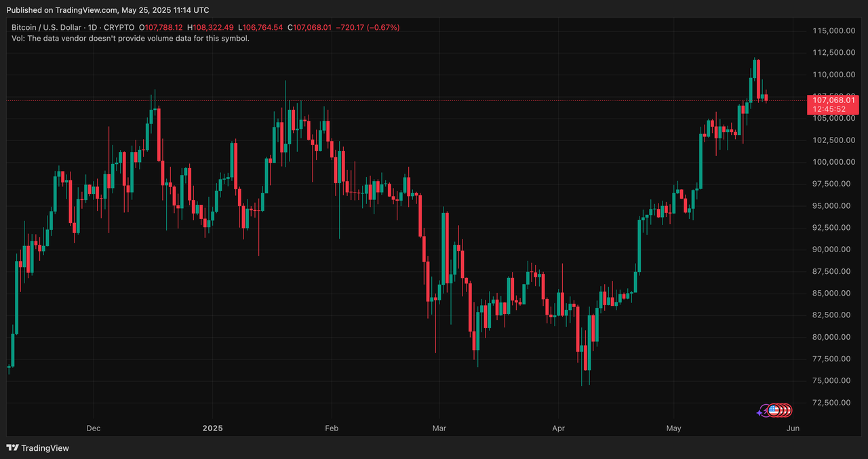Screen dimensions: 868x459
Task: Click the Vol indicator message
Action: (130, 39)
